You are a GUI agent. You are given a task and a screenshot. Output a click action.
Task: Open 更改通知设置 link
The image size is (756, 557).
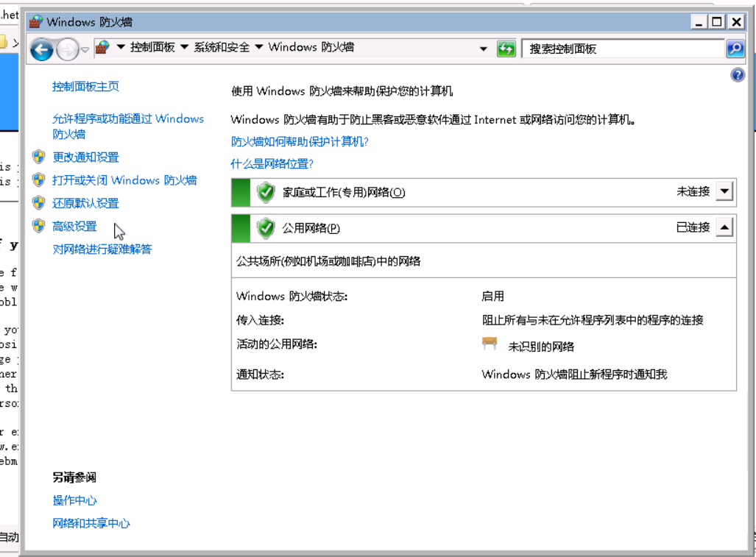[x=85, y=157]
